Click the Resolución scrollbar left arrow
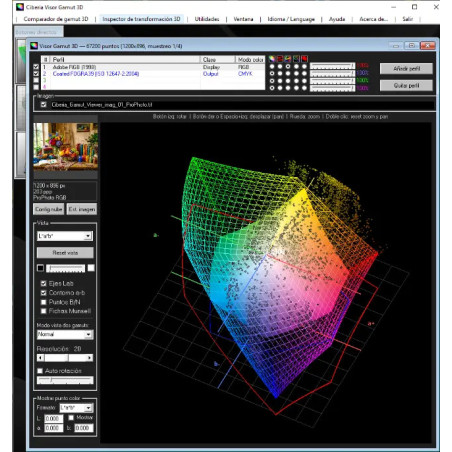The width and height of the screenshot is (452, 452). click(40, 358)
